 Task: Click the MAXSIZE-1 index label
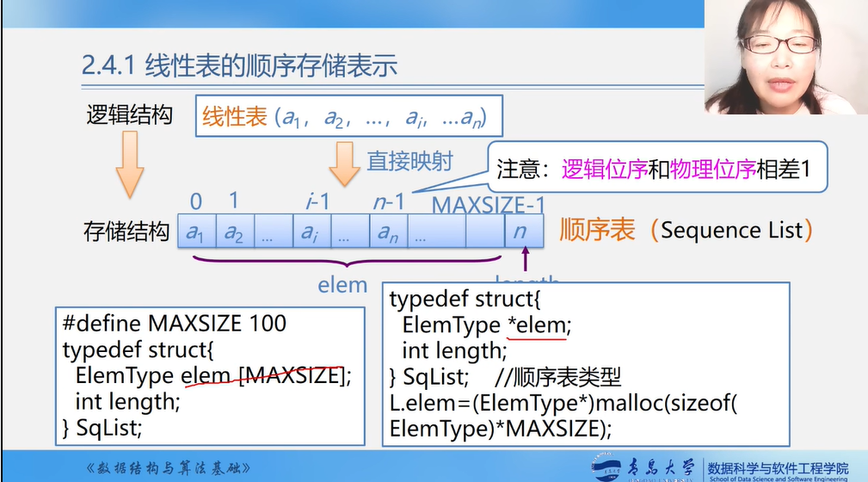point(488,205)
